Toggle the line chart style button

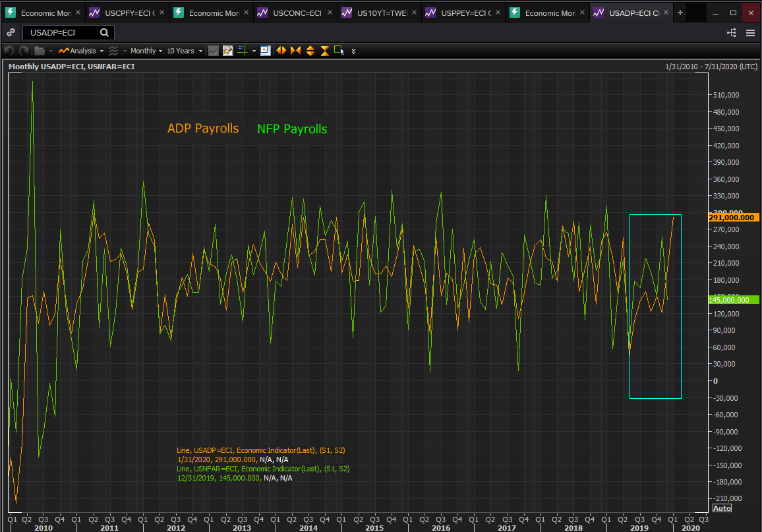point(214,51)
